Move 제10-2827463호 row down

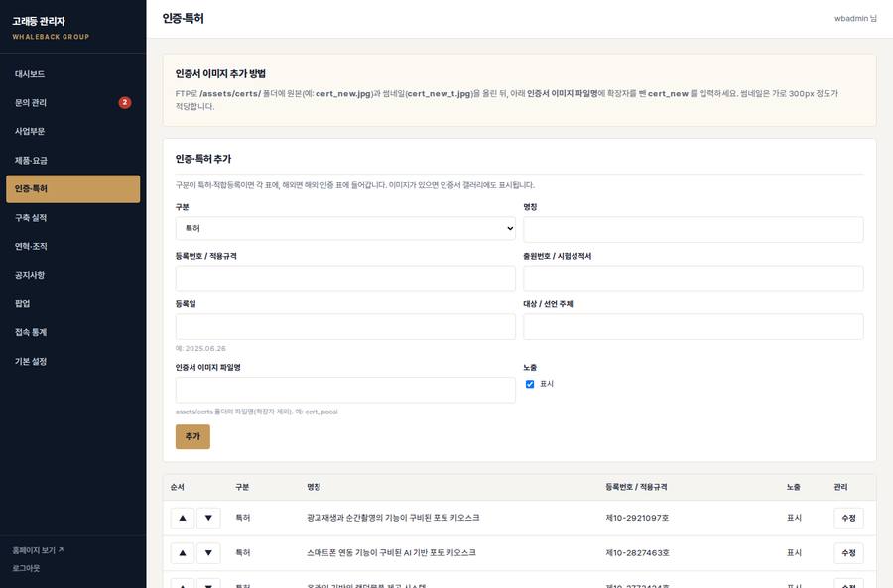coord(208,553)
